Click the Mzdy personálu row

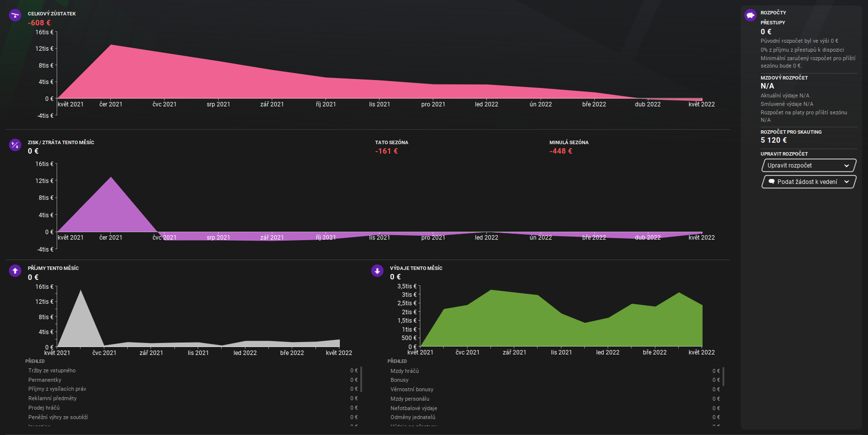coord(555,399)
